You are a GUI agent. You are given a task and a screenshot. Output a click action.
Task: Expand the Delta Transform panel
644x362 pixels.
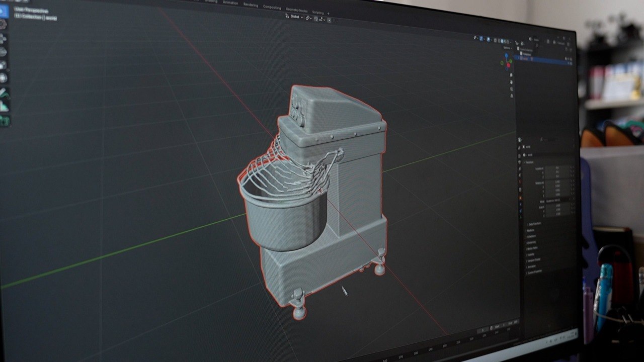[x=534, y=224]
